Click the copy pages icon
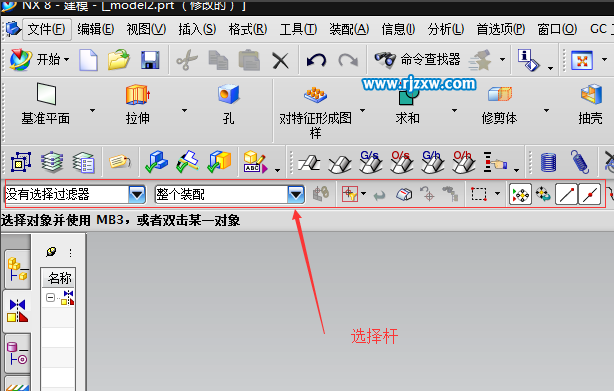The width and height of the screenshot is (614, 391). click(x=218, y=60)
